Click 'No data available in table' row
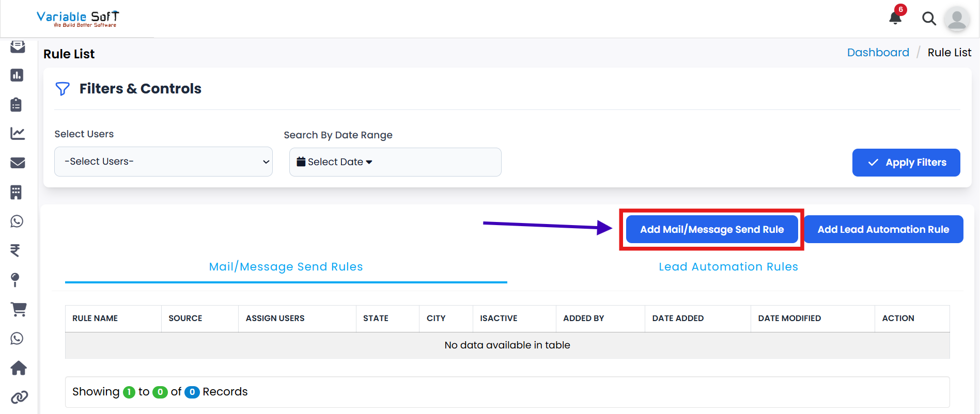This screenshot has height=414, width=980. pos(507,345)
